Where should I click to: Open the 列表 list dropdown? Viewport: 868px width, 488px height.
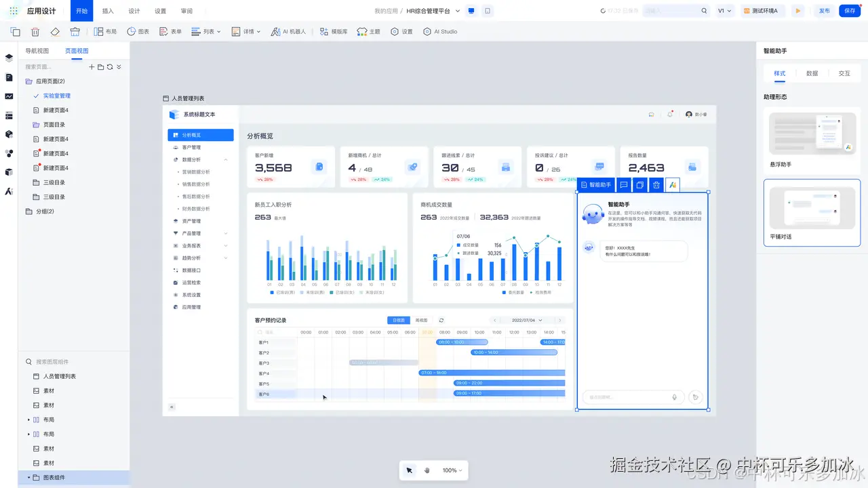pos(206,31)
